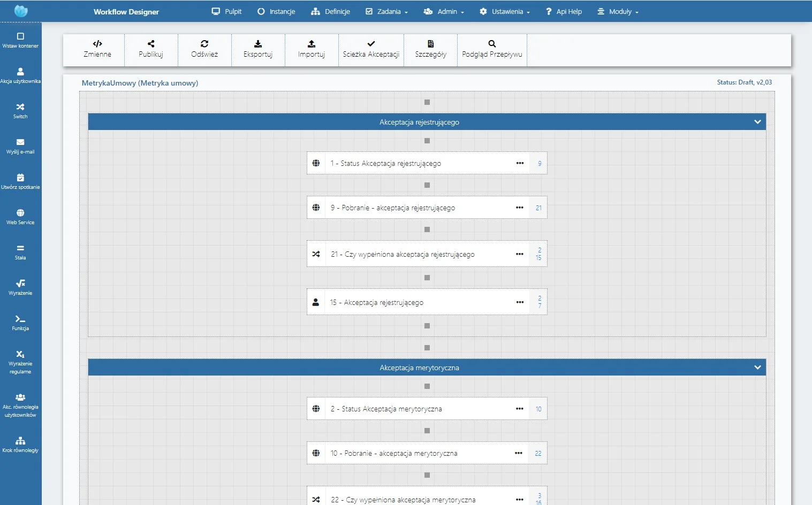Select the Akcja użytkownika tool
The height and width of the screenshot is (505, 812).
(x=20, y=75)
